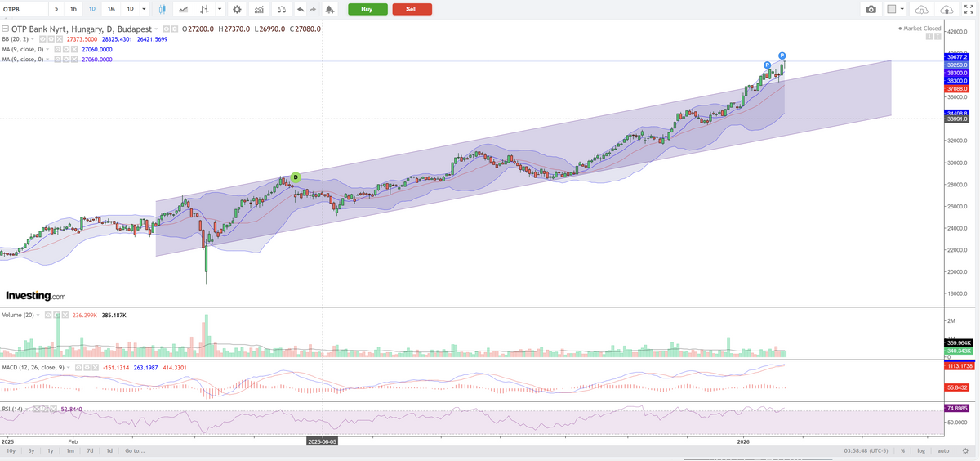Click the compare symbols scale icon

point(281,9)
